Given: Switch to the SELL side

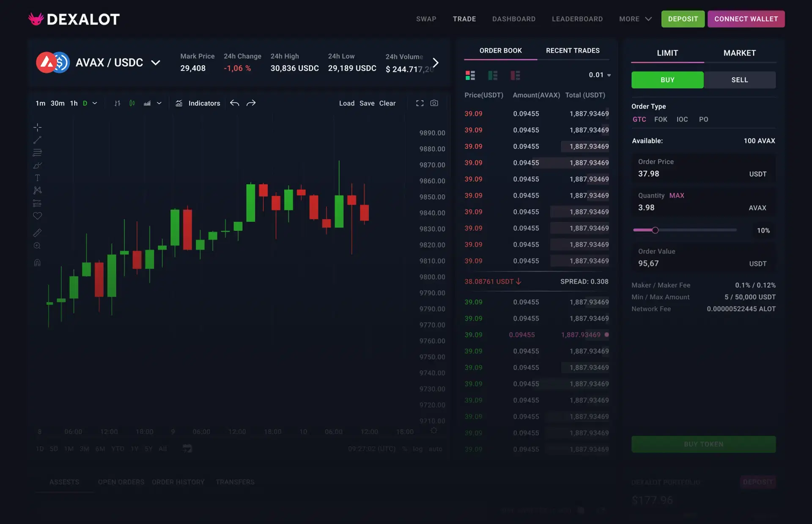Looking at the screenshot, I should pyautogui.click(x=739, y=80).
